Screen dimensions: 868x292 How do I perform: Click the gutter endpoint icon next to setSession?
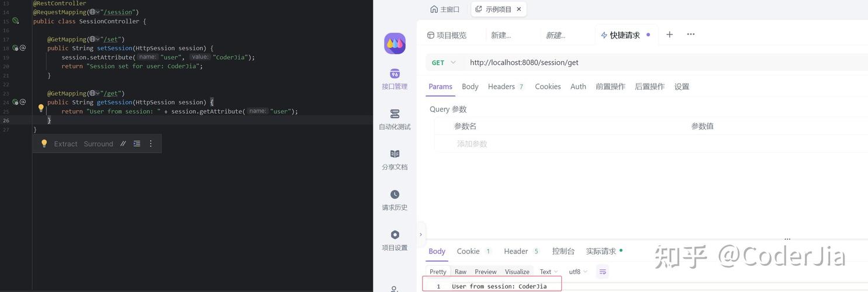coord(16,48)
